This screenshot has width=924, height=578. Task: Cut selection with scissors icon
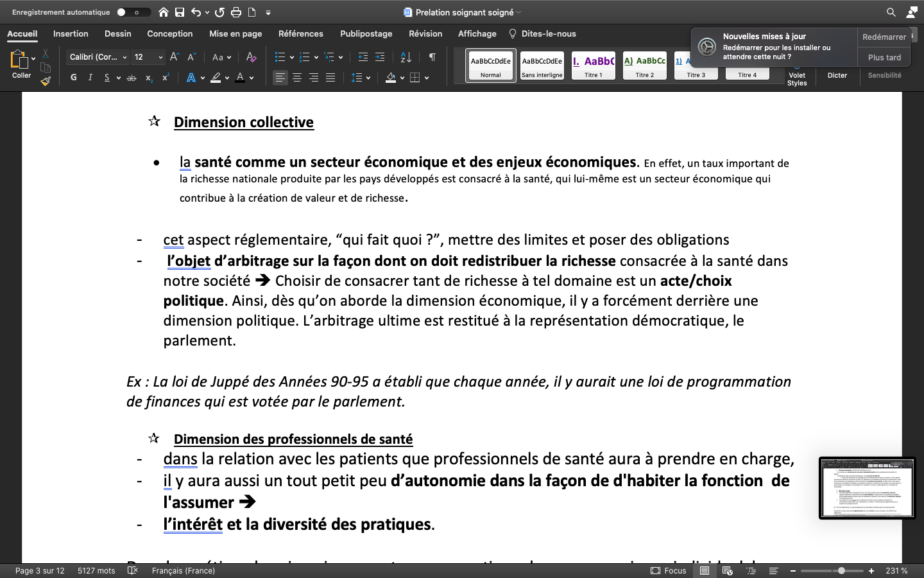click(45, 53)
